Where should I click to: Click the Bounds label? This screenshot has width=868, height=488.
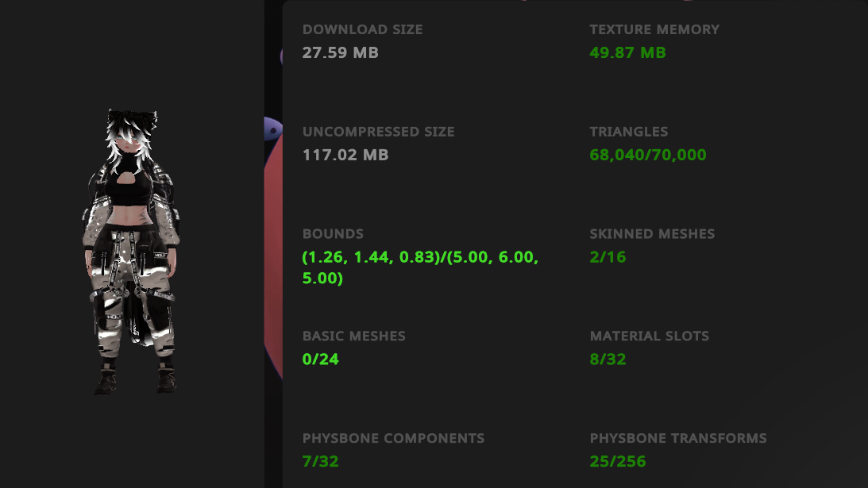pyautogui.click(x=333, y=234)
